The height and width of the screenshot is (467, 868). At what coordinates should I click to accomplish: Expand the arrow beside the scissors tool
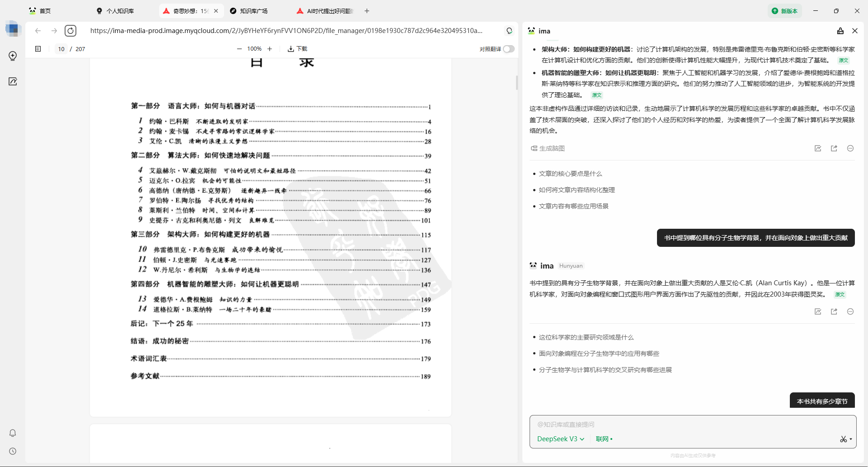851,439
